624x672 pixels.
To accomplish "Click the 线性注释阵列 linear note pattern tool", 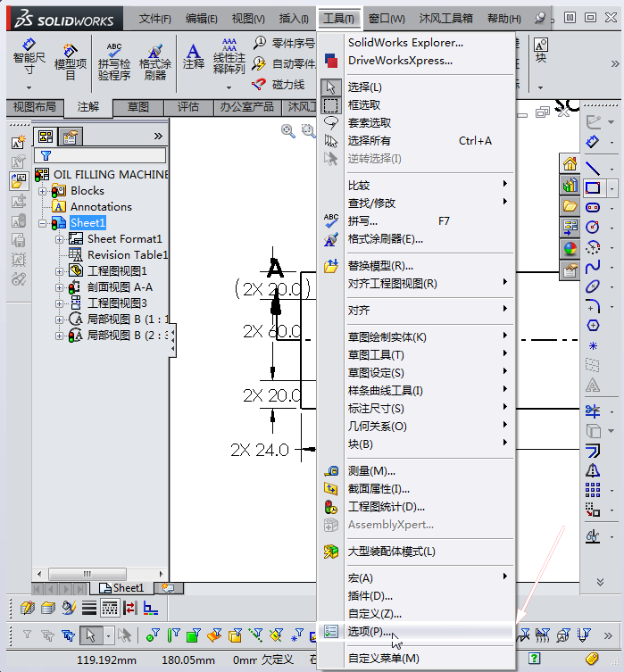I will point(229,56).
